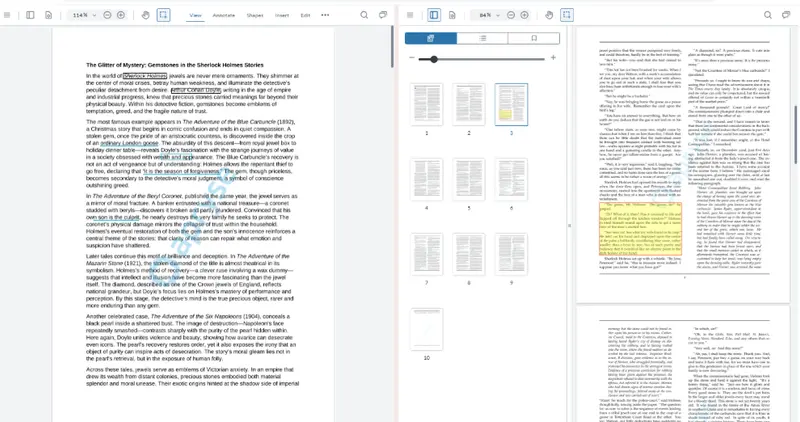This screenshot has width=800, height=422.
Task: Open the 114% zoom level dropdown
Action: pos(84,15)
